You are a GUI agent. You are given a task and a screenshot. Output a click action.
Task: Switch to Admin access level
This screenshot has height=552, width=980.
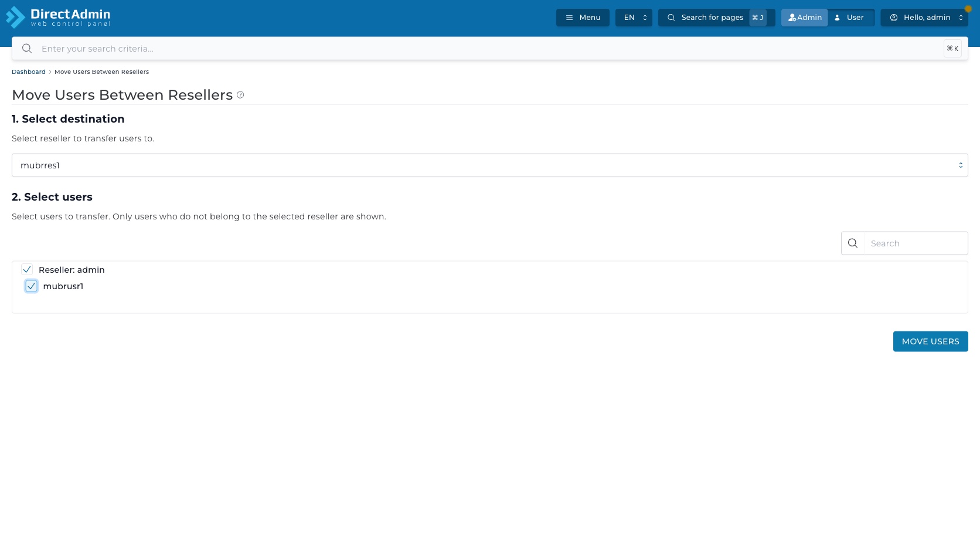(804, 18)
